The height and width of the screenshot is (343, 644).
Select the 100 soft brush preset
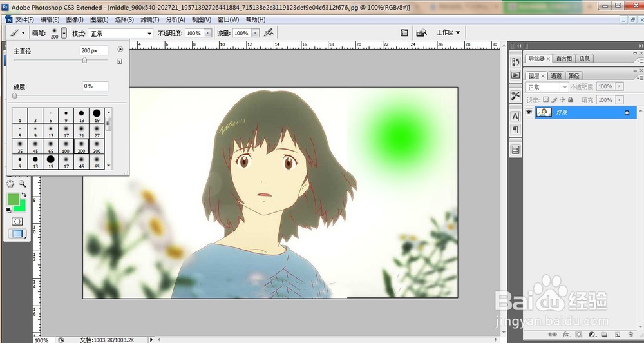[66, 146]
